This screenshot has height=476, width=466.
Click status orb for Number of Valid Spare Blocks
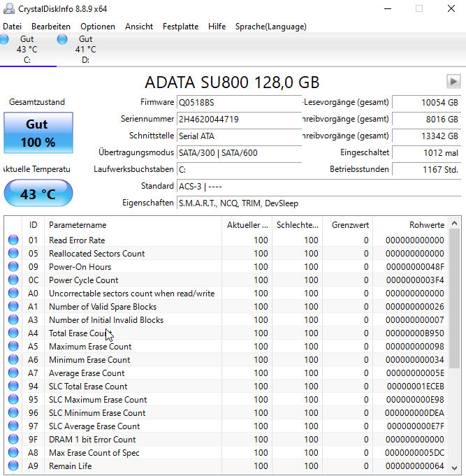(x=13, y=306)
